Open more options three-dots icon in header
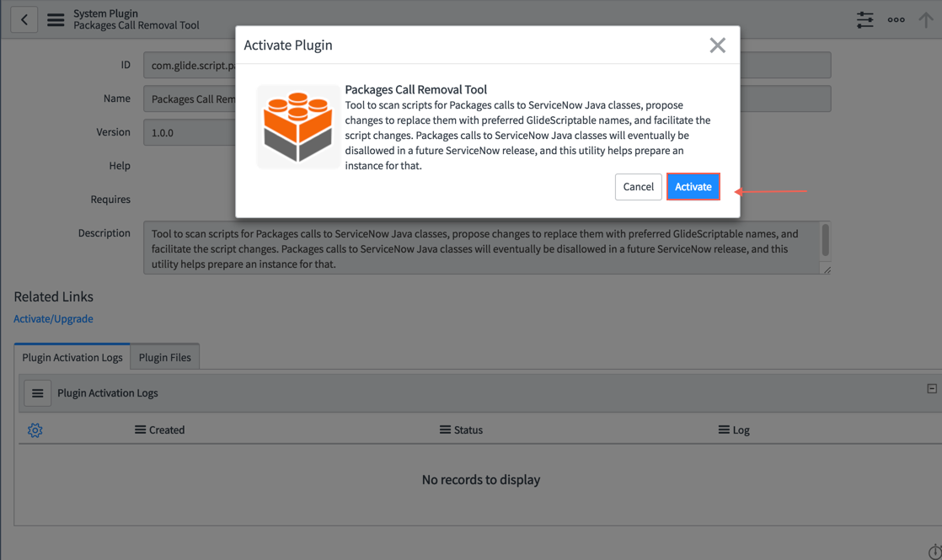 (x=896, y=20)
